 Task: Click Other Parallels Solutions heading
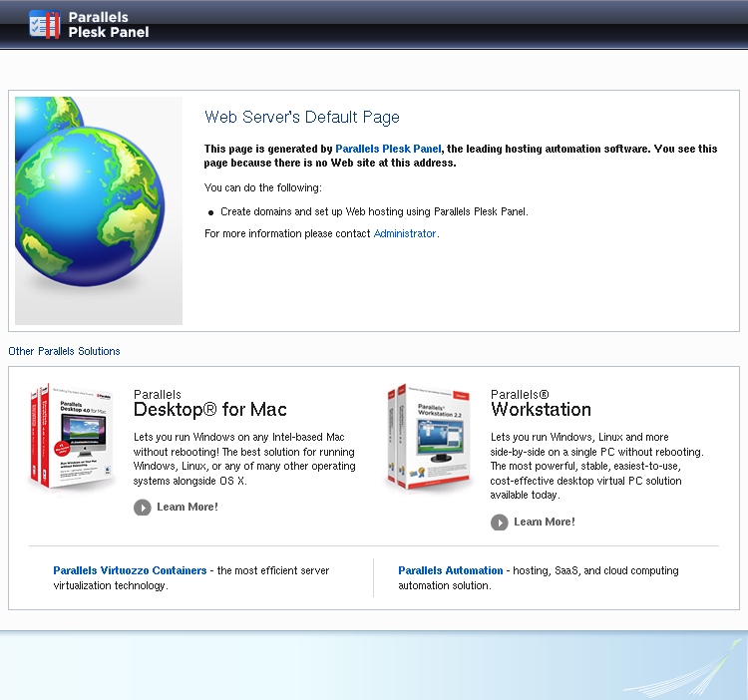64,351
